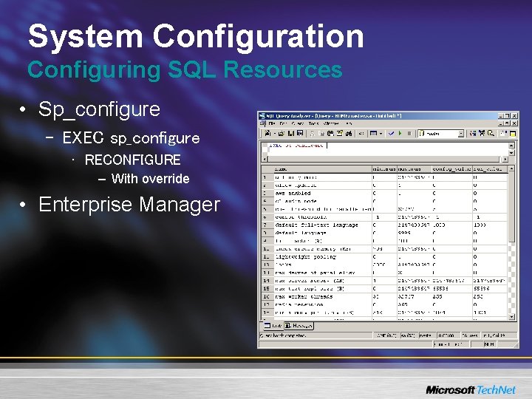Viewport: 532px width, 399px height.
Task: Open the New Query dropdown arrow
Action: click(273, 134)
